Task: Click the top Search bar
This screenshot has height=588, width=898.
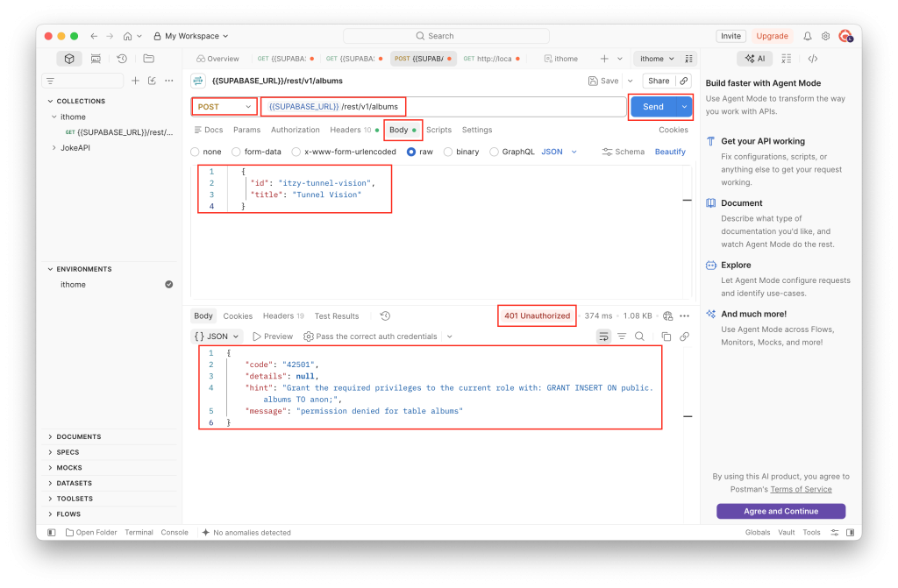Action: (x=446, y=36)
